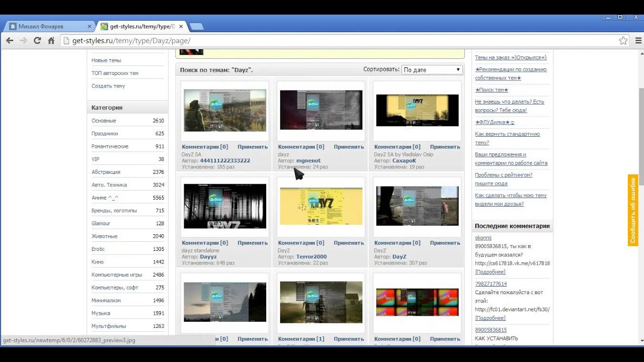Open the Glamour category

[x=101, y=223]
